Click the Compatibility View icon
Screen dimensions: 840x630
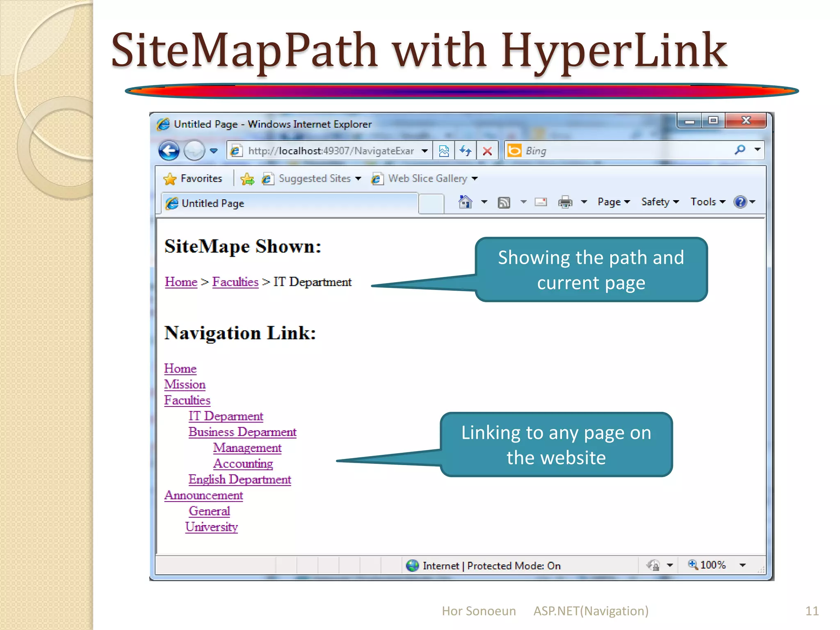pyautogui.click(x=444, y=151)
